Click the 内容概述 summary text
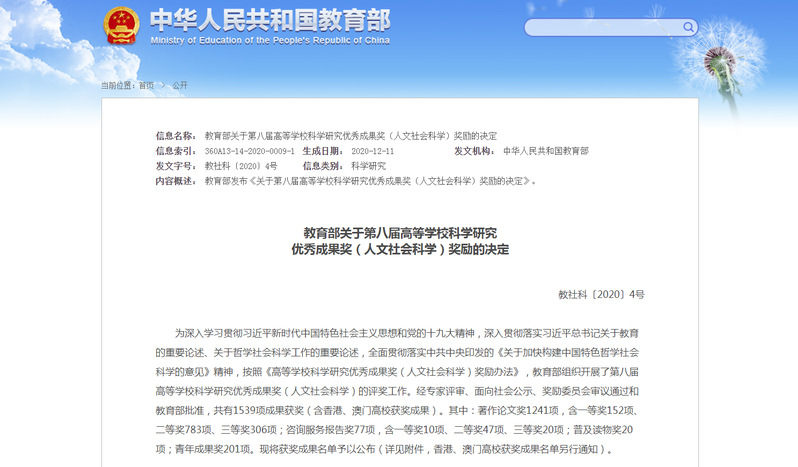This screenshot has height=467, width=798. pyautogui.click(x=371, y=181)
